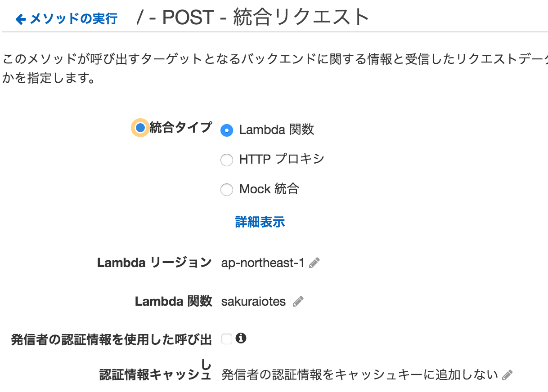The height and width of the screenshot is (392, 548).
Task: Enable the 発信者の認証情報を使用した呼び出し checkbox
Action: point(227,339)
